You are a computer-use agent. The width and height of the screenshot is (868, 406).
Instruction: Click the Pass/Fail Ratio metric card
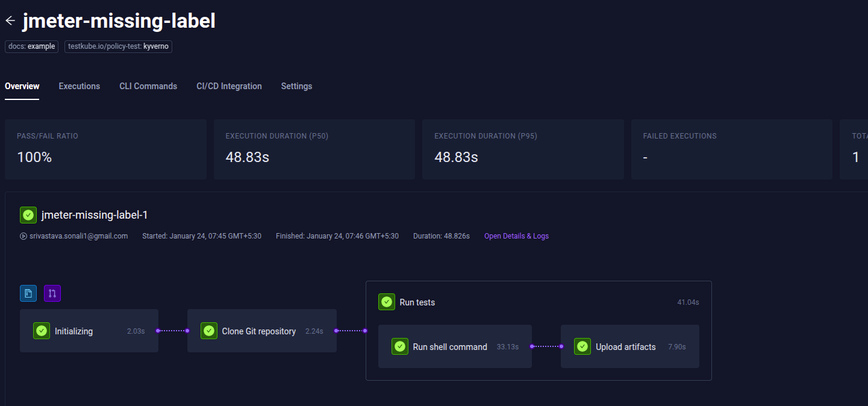105,149
